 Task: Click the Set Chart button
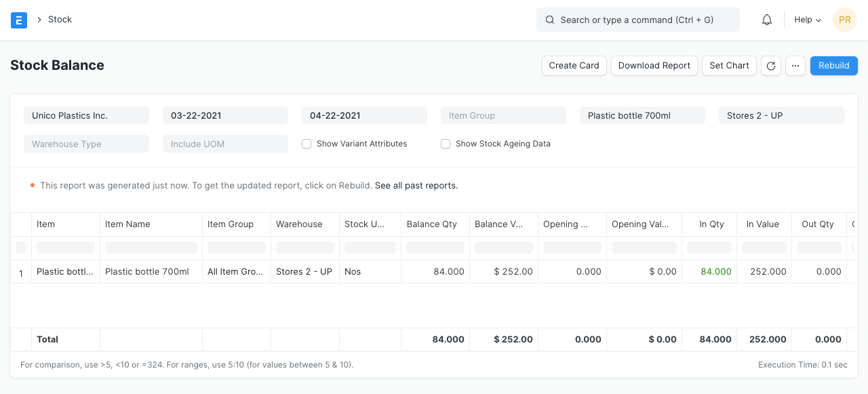click(729, 66)
